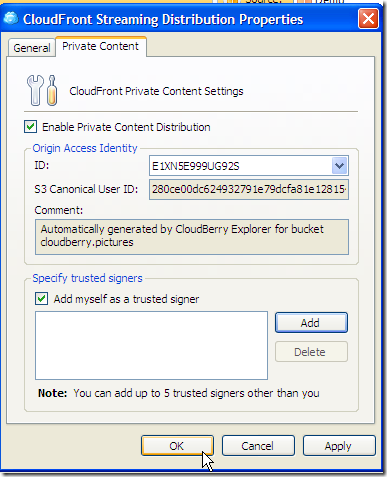Click inside the empty trusted signers list
387x477 pixels.
point(151,345)
